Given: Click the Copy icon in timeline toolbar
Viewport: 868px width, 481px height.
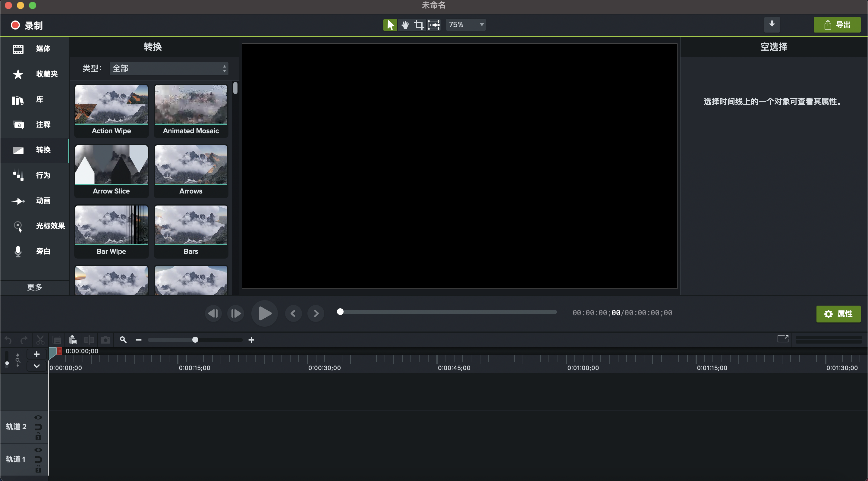Looking at the screenshot, I should [x=57, y=340].
